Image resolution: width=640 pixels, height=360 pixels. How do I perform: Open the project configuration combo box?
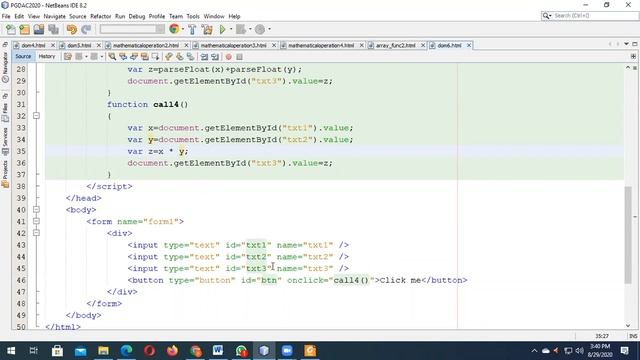132,29
